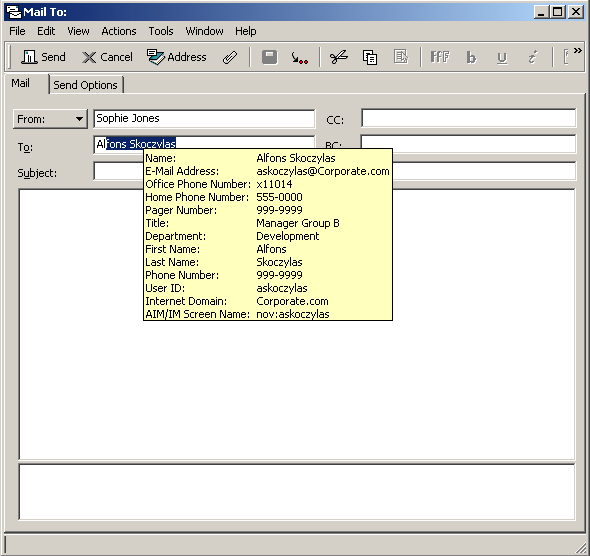This screenshot has width=590, height=556.
Task: Click the window resize grip corner
Action: pyautogui.click(x=581, y=548)
